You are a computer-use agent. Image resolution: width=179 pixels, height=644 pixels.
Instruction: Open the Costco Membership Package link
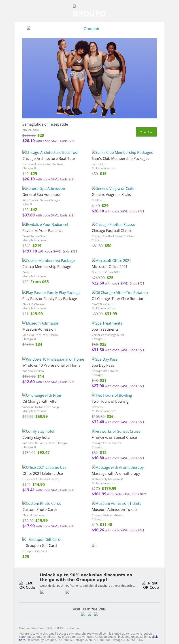(x=49, y=261)
